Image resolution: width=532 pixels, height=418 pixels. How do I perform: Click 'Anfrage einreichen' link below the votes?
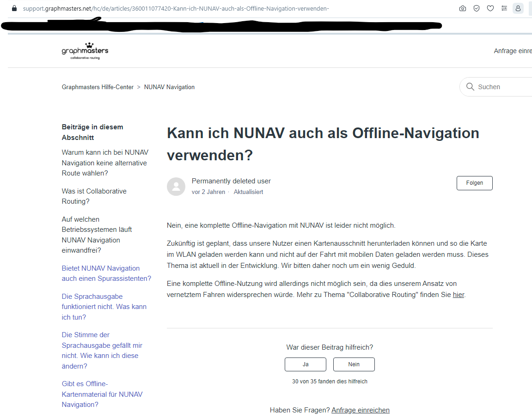click(x=361, y=410)
